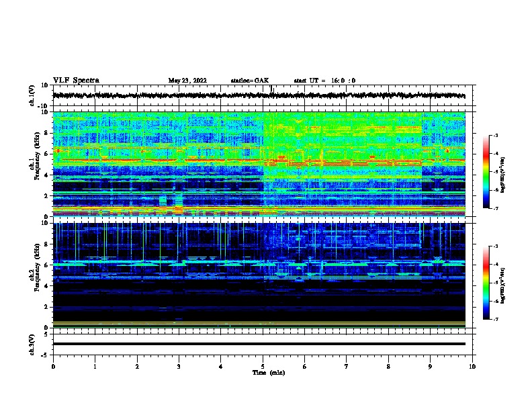This screenshot has width=532, height=411.
Task: Click the "1" tick label on Time axis
Action: (95, 366)
